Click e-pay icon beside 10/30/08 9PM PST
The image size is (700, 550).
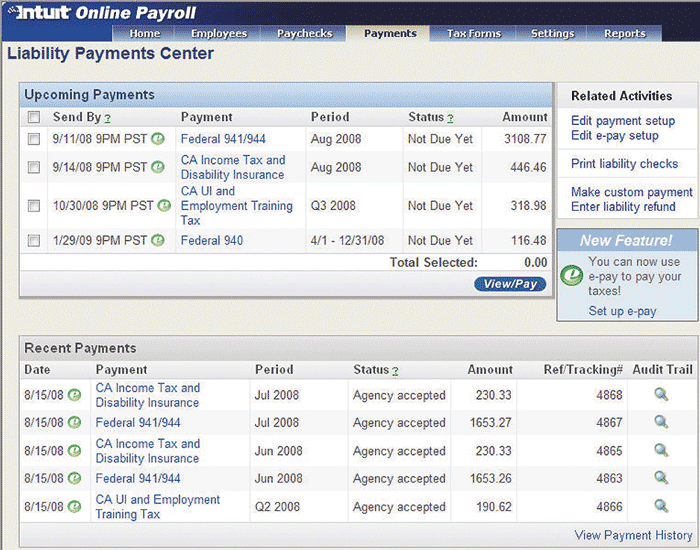[x=162, y=206]
